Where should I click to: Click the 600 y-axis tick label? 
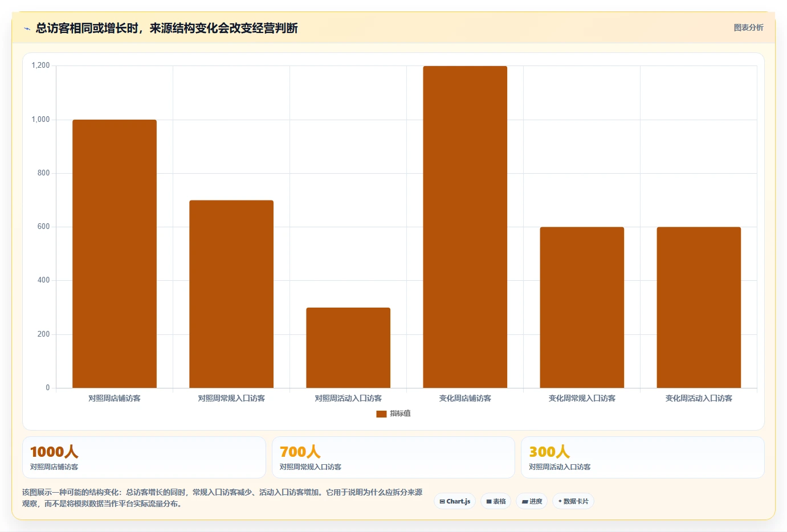[x=43, y=227]
